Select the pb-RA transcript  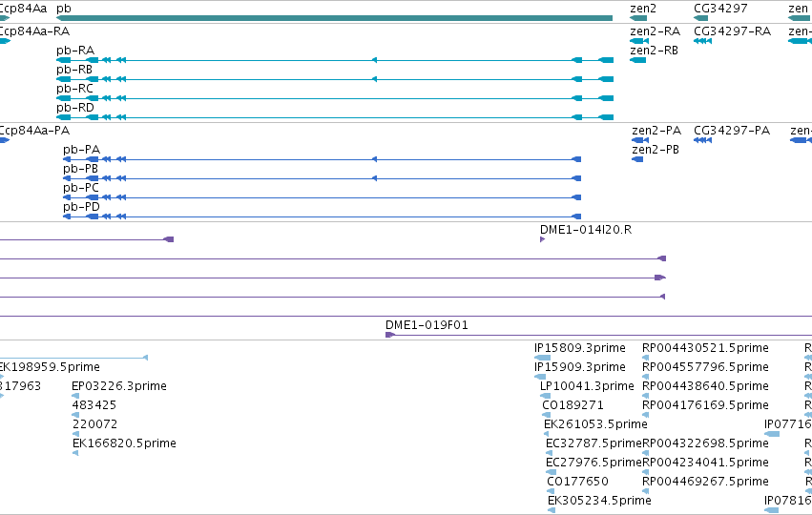pyautogui.click(x=335, y=60)
